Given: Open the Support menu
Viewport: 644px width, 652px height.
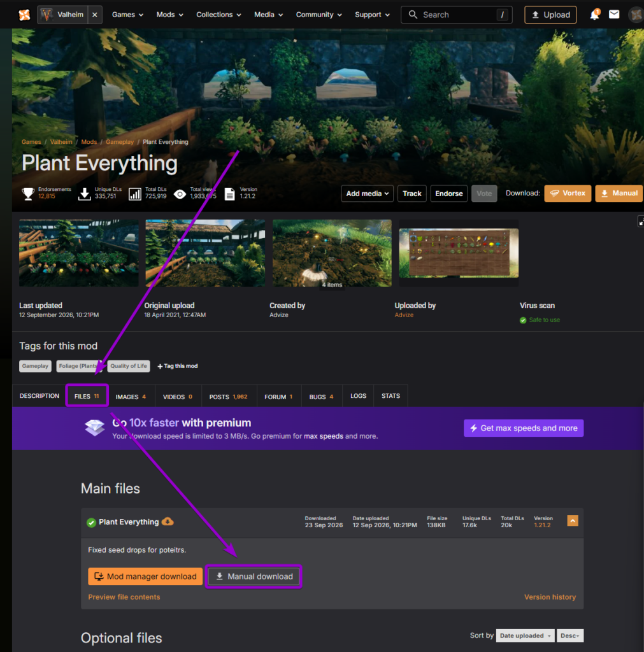Looking at the screenshot, I should tap(372, 15).
